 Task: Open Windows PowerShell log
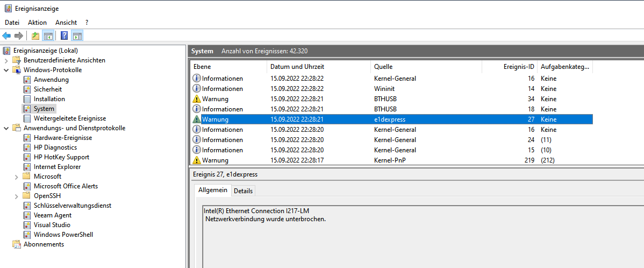pyautogui.click(x=63, y=235)
